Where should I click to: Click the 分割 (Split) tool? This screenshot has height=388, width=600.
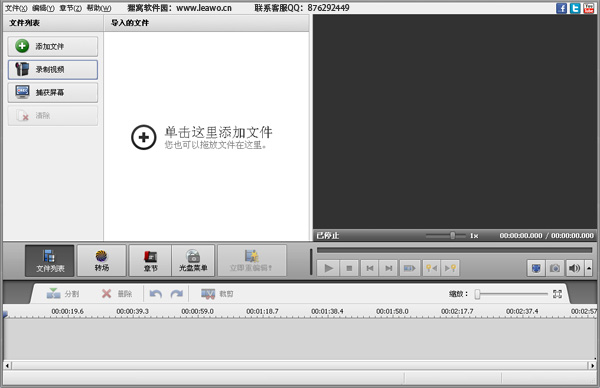62,293
